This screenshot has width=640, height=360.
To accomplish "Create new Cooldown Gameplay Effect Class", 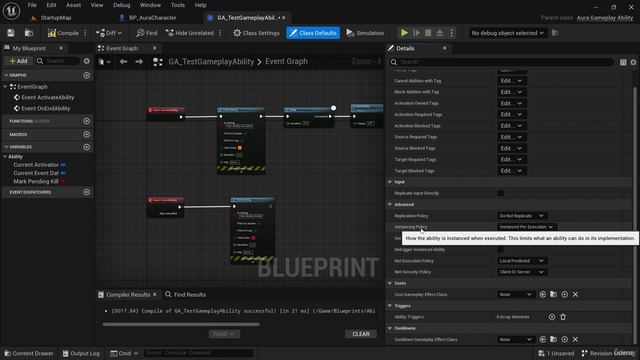I will click(x=564, y=339).
